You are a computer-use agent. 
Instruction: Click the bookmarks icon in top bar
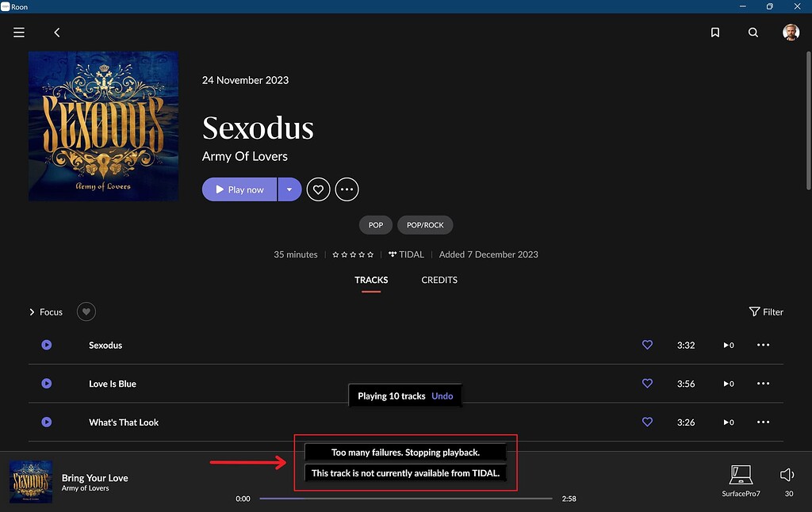tap(714, 32)
